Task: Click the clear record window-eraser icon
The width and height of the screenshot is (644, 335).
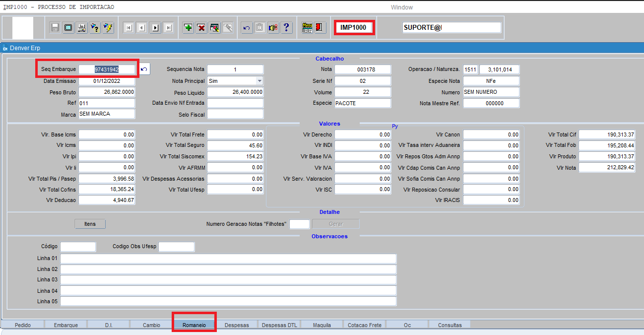Action: pos(215,28)
